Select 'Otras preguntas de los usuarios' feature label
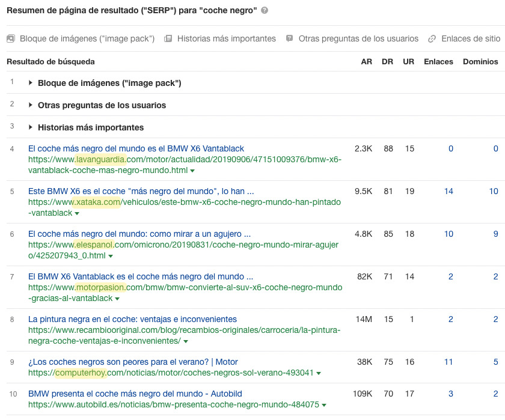The height and width of the screenshot is (420, 505). click(x=358, y=38)
